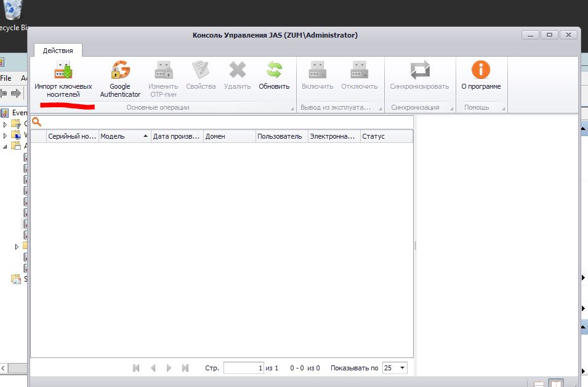The height and width of the screenshot is (387, 588).
Task: Close the Консоль Управления JAS window
Action: pyautogui.click(x=568, y=35)
